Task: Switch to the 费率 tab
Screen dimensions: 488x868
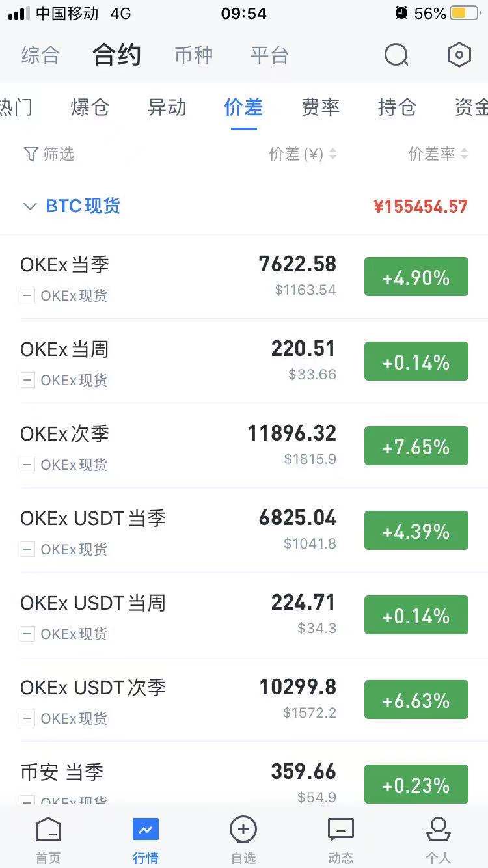Action: click(320, 107)
